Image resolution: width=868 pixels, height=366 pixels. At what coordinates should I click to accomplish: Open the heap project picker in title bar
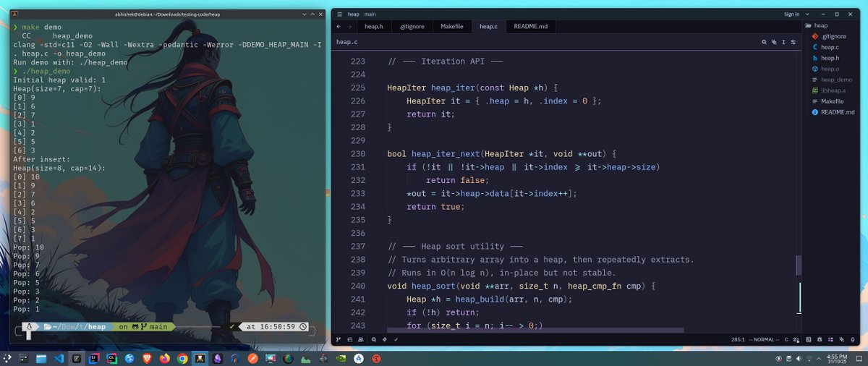[x=353, y=14]
